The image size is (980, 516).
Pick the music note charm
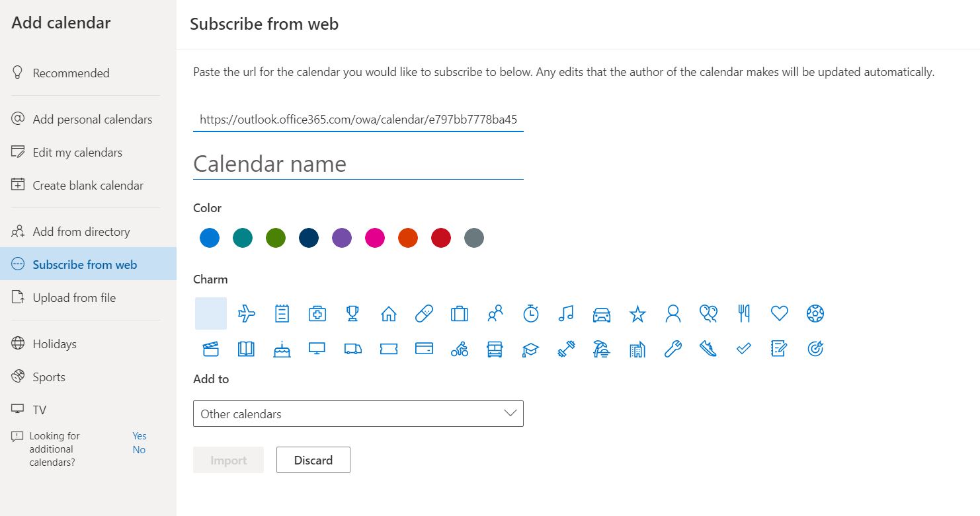(x=566, y=313)
